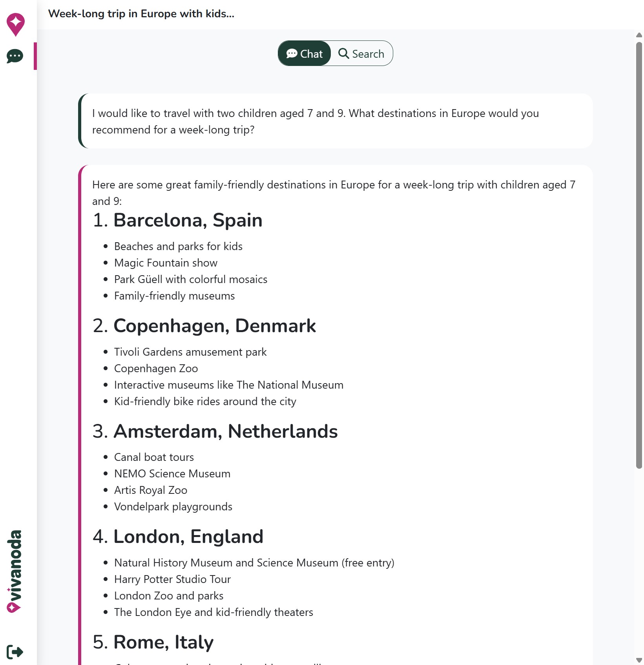This screenshot has width=644, height=665.
Task: Click the speech bubble icon on Chat button
Action: coord(292,53)
